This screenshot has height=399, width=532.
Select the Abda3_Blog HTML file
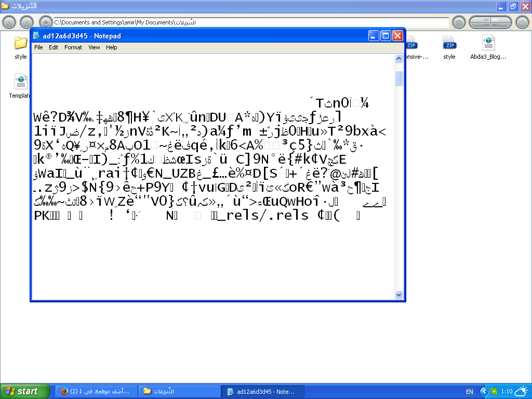pyautogui.click(x=488, y=44)
